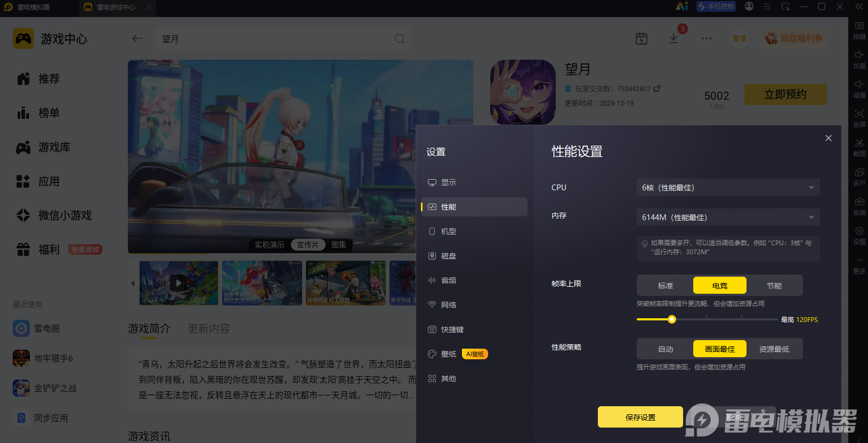Open 磁盘 settings section
The image size is (868, 443).
click(474, 256)
